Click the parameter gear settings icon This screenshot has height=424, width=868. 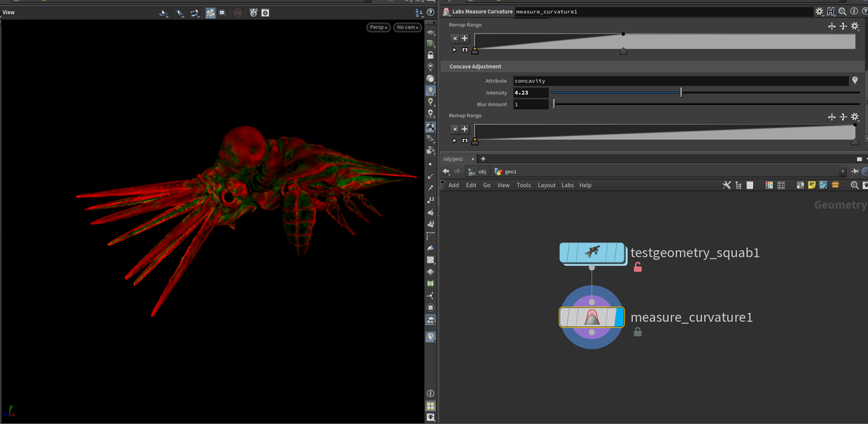coord(819,12)
